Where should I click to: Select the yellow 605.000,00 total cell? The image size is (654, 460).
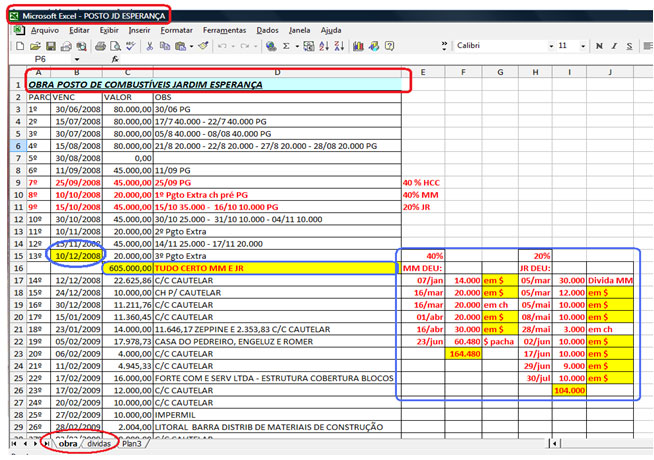point(128,268)
